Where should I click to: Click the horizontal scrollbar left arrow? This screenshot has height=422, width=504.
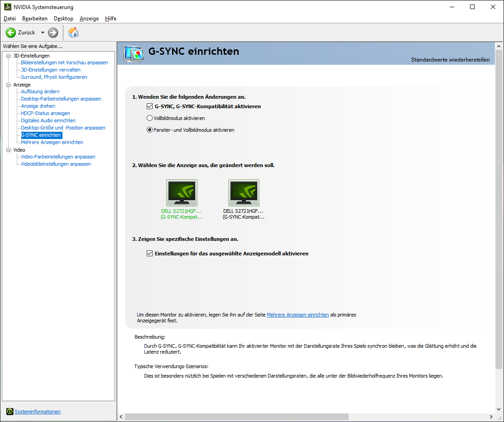point(121,417)
